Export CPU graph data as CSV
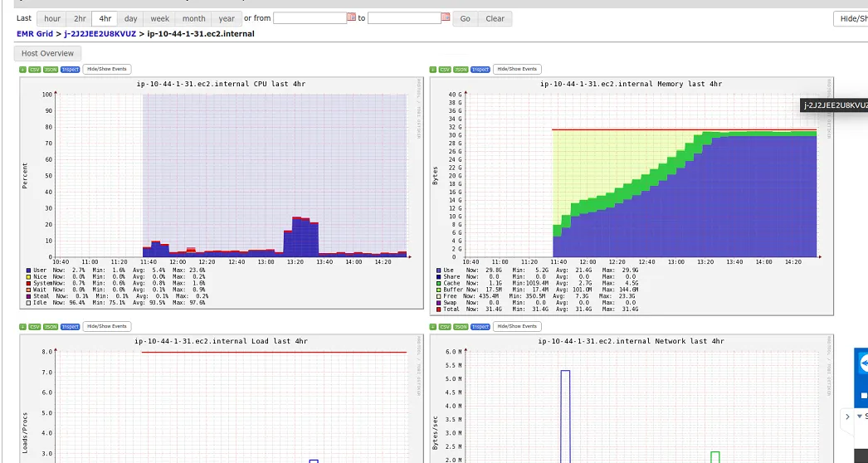Viewport: 868px width, 463px height. pos(35,70)
